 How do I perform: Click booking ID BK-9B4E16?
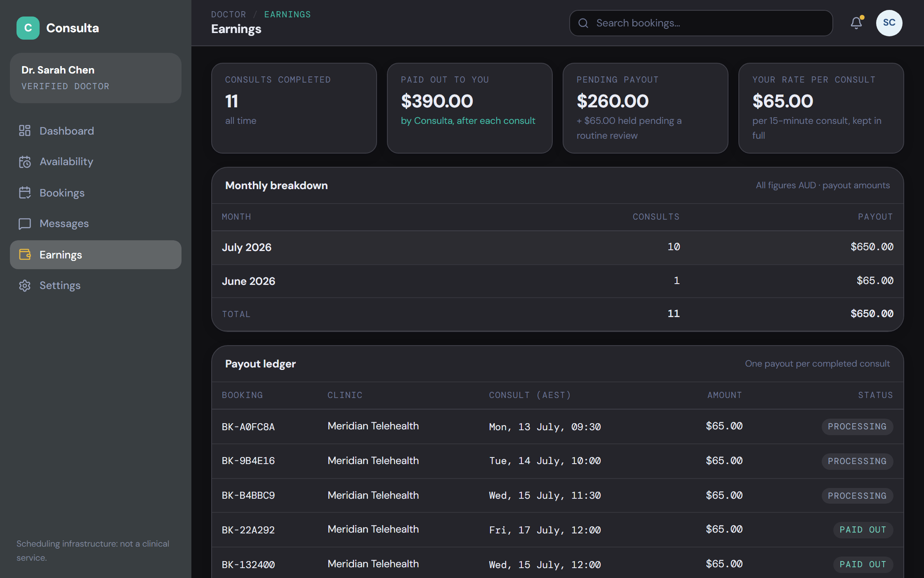pyautogui.click(x=248, y=461)
